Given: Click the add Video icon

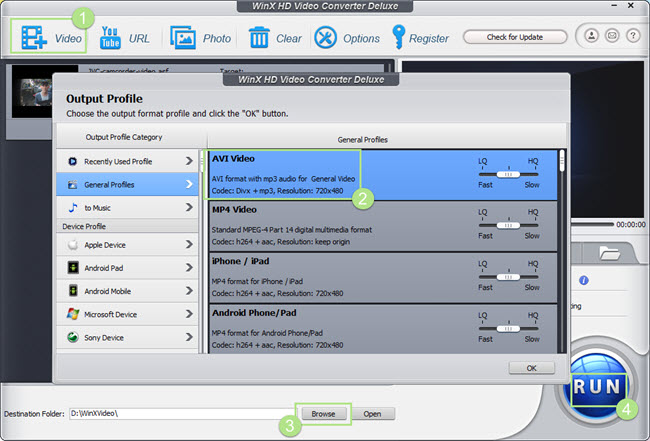Looking at the screenshot, I should click(34, 38).
